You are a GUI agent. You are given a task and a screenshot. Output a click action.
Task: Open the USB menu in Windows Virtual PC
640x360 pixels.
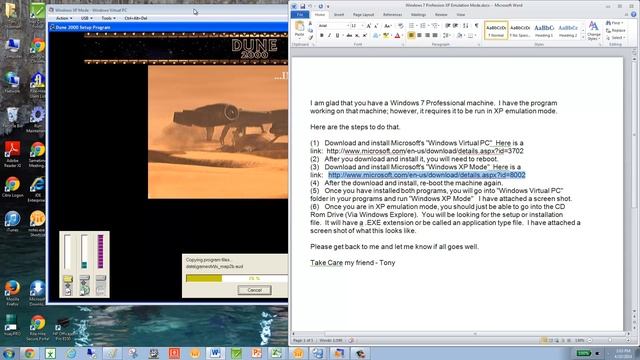click(86, 18)
